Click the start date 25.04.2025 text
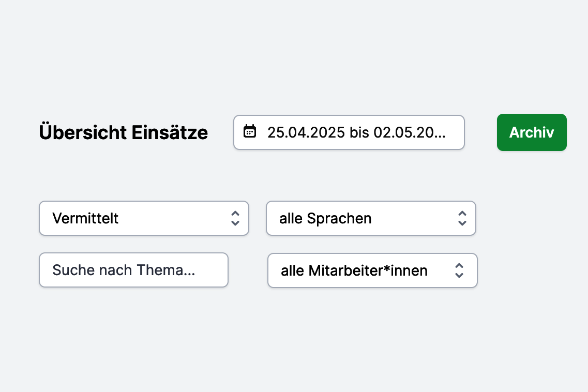 click(306, 132)
